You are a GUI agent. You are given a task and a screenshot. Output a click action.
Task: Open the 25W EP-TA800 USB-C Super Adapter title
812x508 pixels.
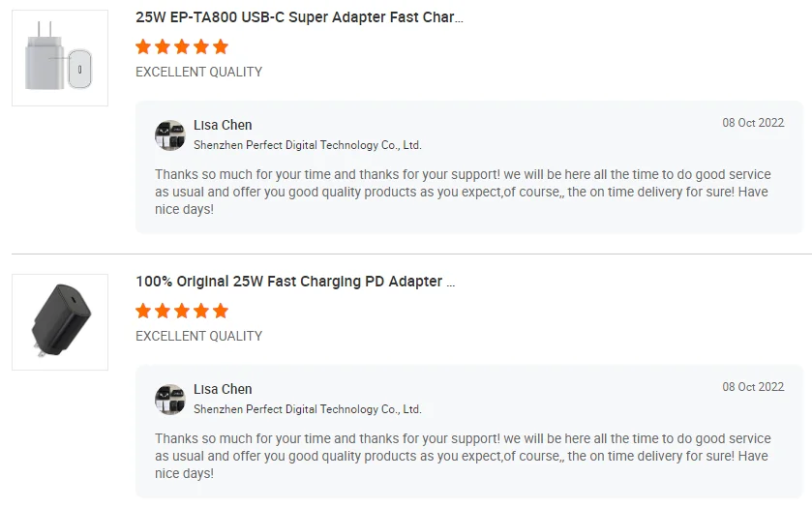(299, 17)
